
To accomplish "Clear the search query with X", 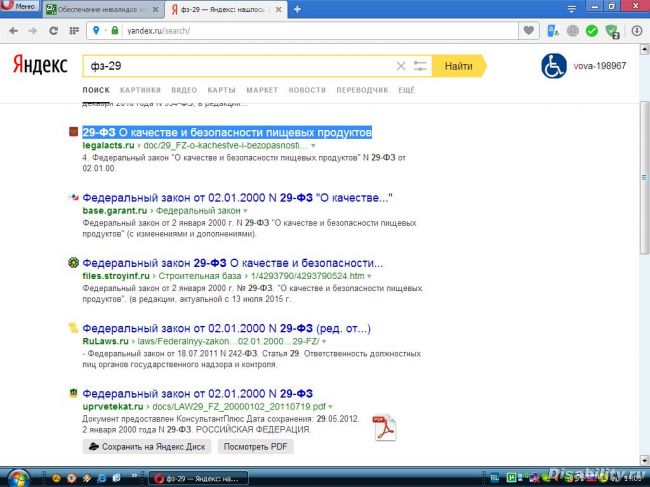I will pyautogui.click(x=401, y=66).
